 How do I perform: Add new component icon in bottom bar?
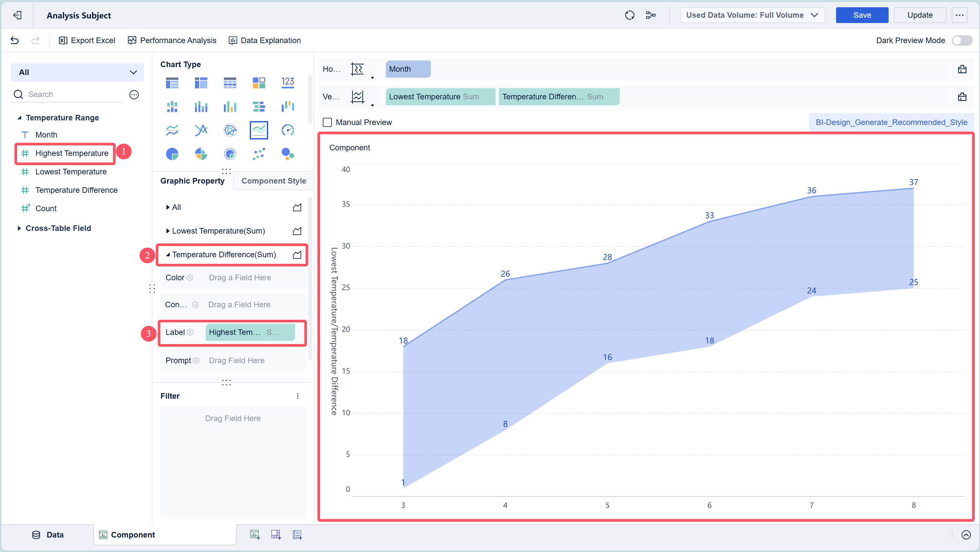pos(255,535)
